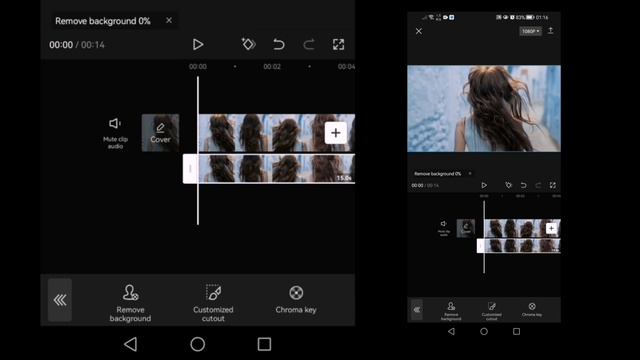Tap Android home button in phone view
Viewport: 640px width, 360px height.
pyautogui.click(x=484, y=331)
